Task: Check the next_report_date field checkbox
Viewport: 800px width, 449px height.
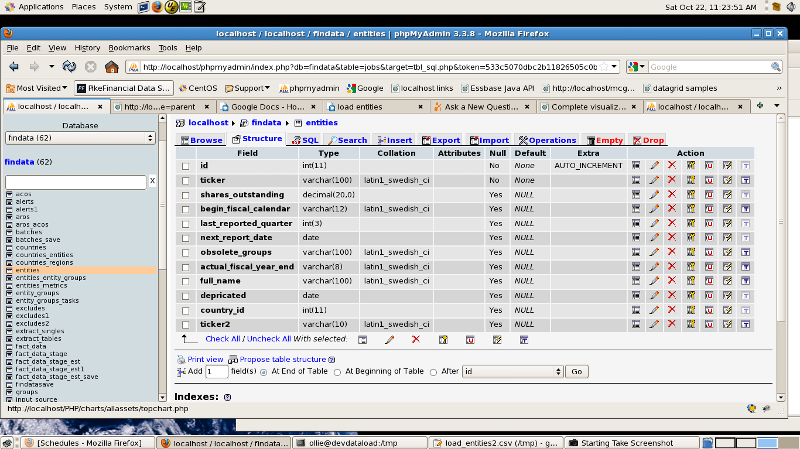Action: pyautogui.click(x=185, y=238)
